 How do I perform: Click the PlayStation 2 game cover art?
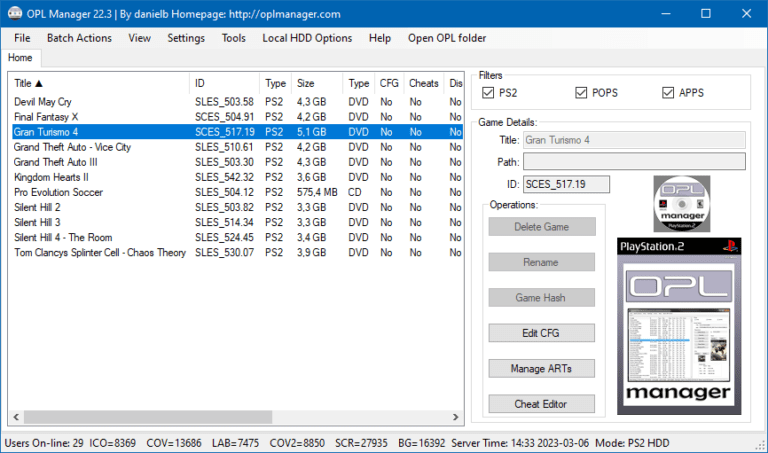tap(679, 325)
